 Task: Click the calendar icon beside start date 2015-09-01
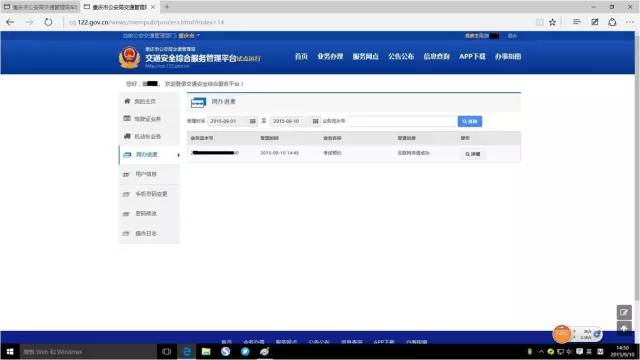253,121
